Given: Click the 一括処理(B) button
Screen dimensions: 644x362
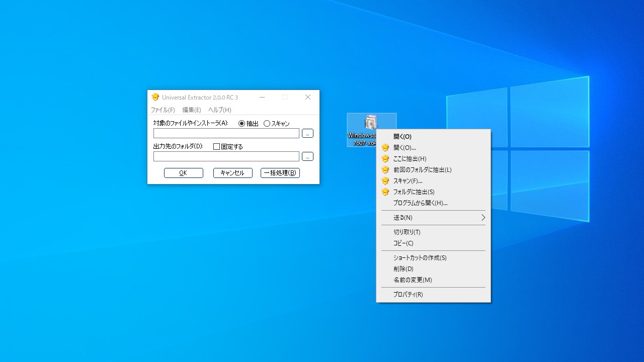Looking at the screenshot, I should (280, 173).
